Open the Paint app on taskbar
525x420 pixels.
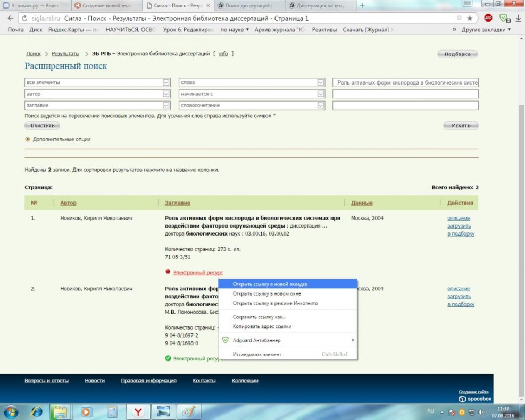click(189, 411)
